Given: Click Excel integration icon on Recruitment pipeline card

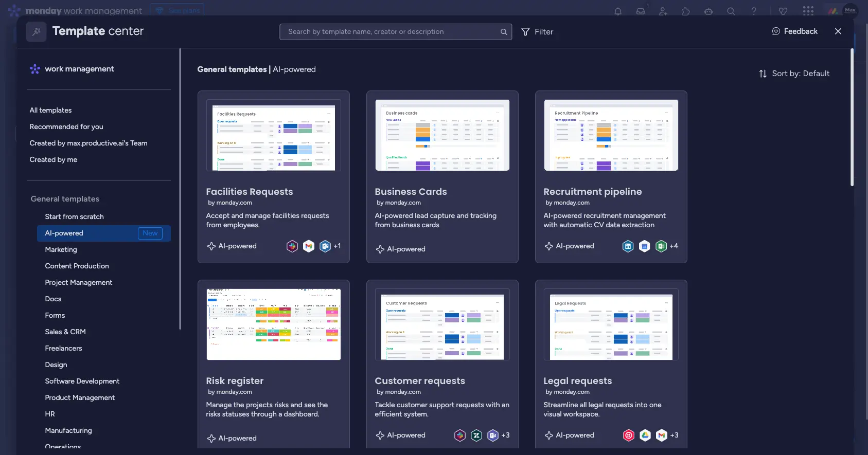Looking at the screenshot, I should point(661,246).
